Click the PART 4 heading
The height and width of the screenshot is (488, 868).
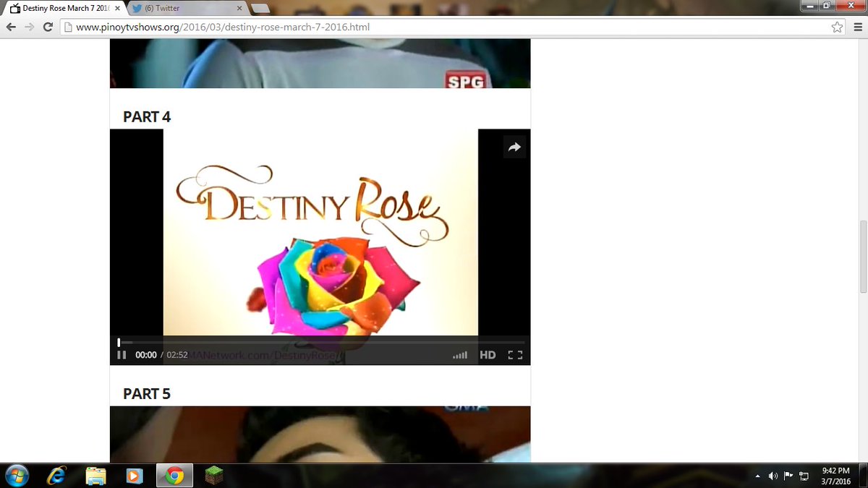pyautogui.click(x=147, y=116)
